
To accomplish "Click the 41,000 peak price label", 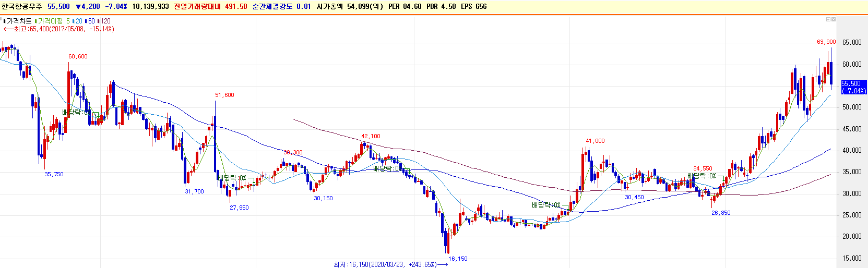I will 595,141.
